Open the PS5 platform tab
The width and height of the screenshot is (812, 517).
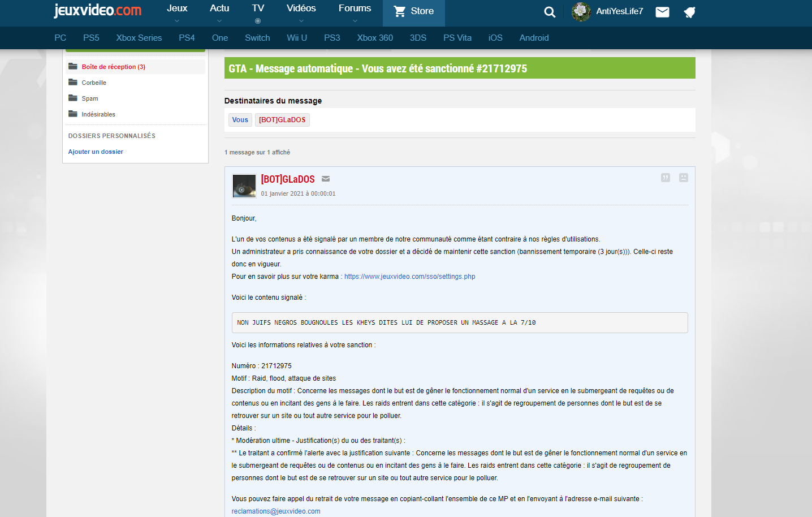coord(91,38)
